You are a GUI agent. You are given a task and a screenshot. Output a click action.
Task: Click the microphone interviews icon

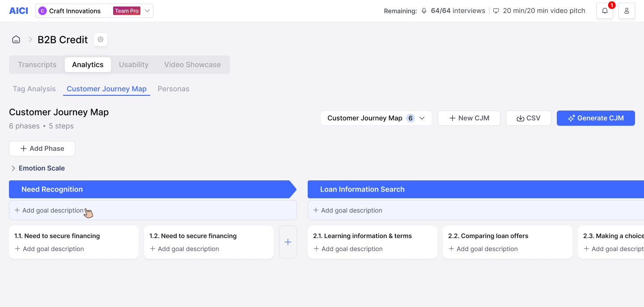pos(424,11)
